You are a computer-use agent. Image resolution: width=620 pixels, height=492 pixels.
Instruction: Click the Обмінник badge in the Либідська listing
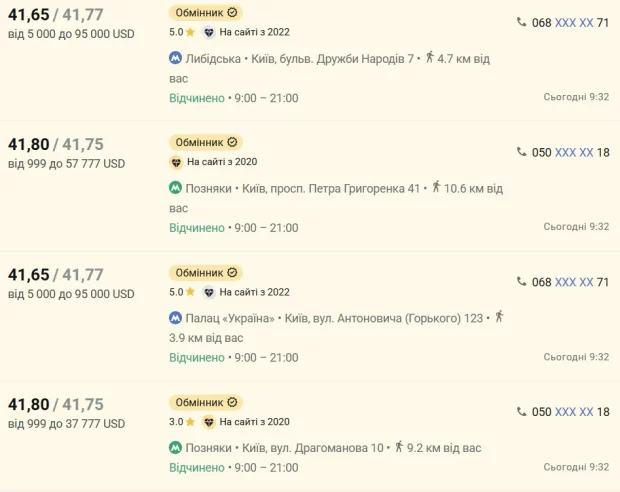coord(206,12)
